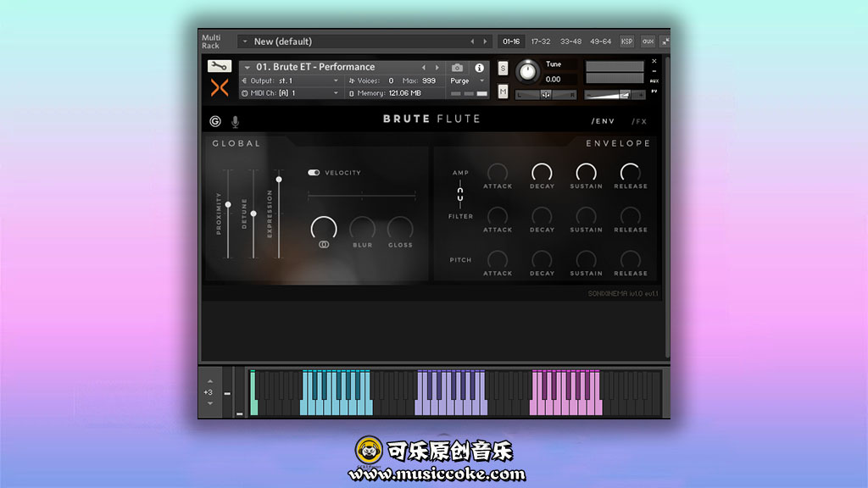This screenshot has width=868, height=488.
Task: Click the combine link icon under the large knob
Action: point(324,245)
